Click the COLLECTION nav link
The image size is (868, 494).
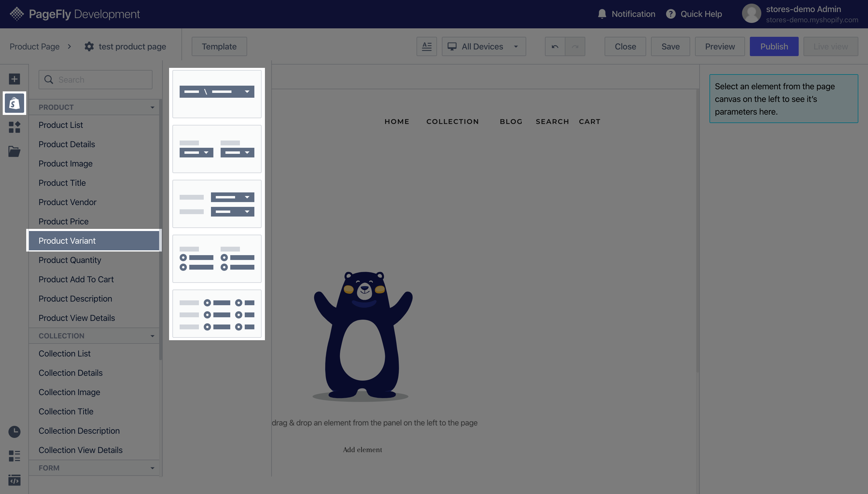(x=453, y=122)
